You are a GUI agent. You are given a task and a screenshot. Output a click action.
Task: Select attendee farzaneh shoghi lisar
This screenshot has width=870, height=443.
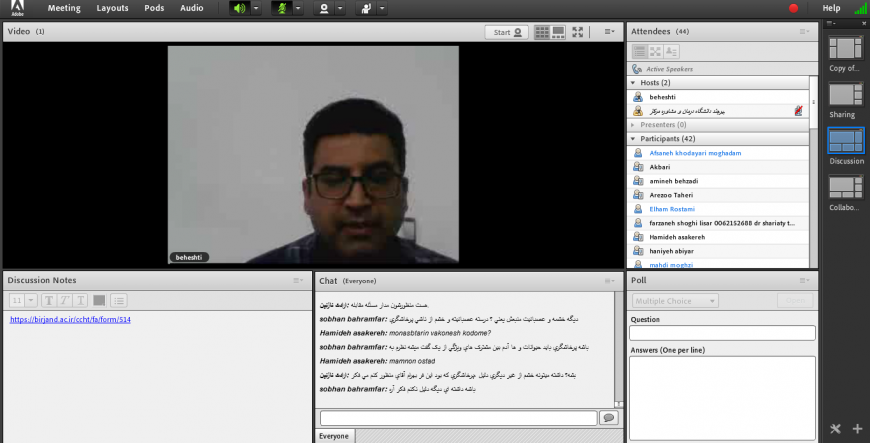(718, 223)
